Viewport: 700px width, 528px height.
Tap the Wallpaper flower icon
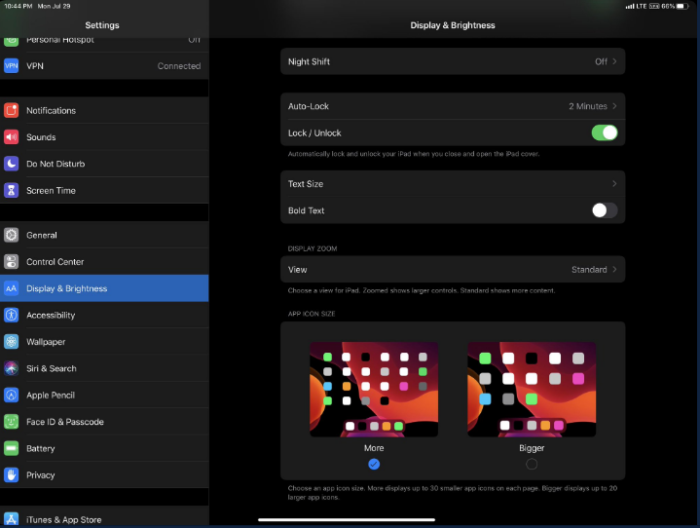pyautogui.click(x=11, y=342)
